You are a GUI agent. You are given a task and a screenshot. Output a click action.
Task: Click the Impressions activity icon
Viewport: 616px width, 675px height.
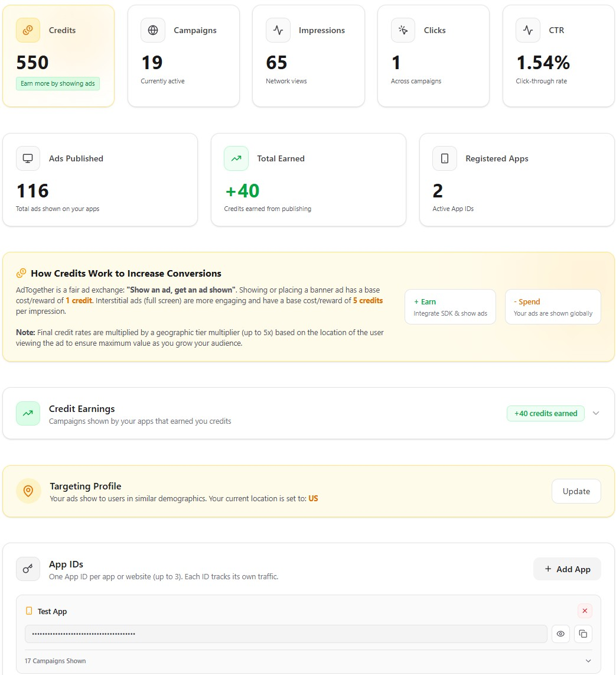pos(278,30)
